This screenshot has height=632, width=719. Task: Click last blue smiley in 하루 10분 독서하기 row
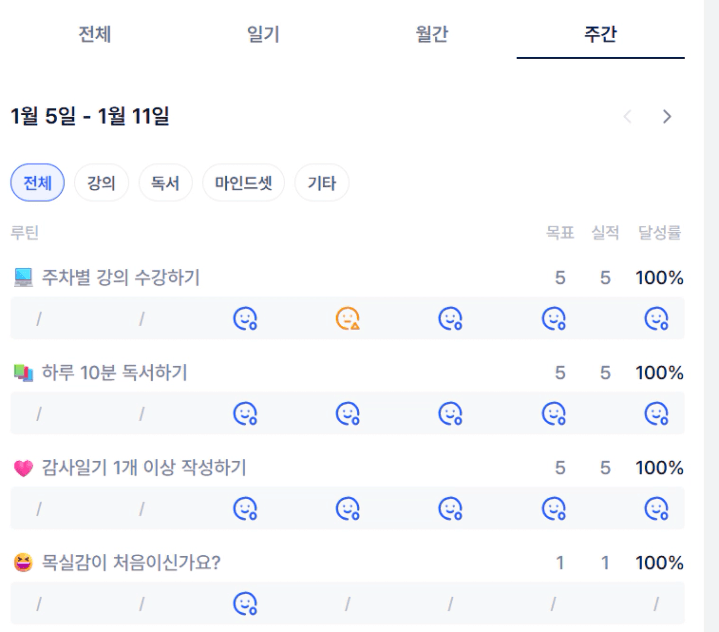click(656, 413)
